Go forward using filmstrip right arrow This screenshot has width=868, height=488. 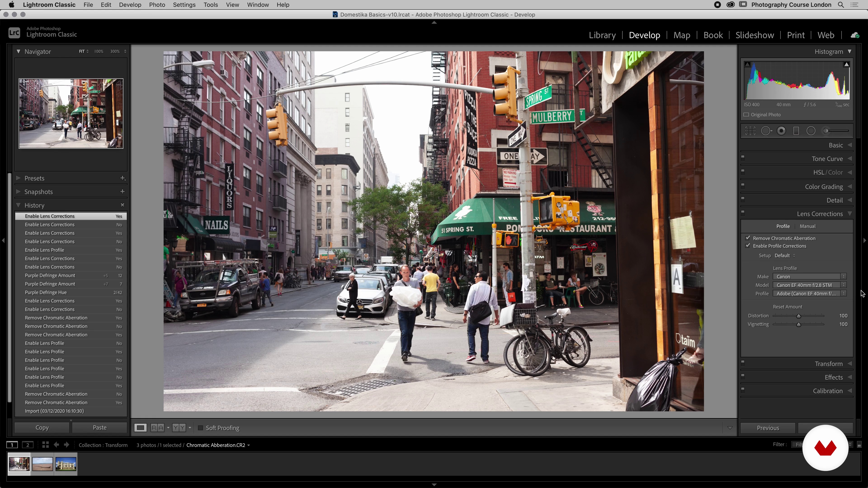(x=66, y=445)
